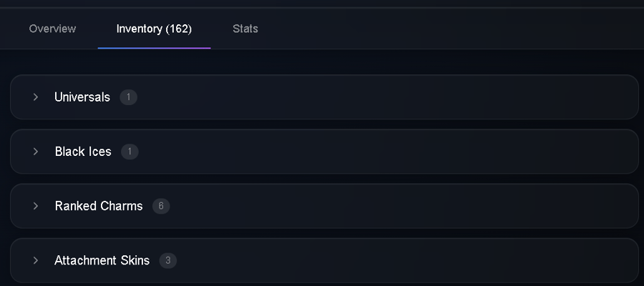Switch to the Overview tab
The height and width of the screenshot is (286, 644).
pos(52,29)
